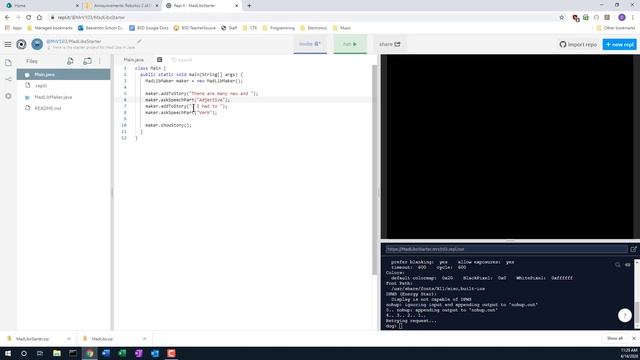Open preview in new tab icon
The width and height of the screenshot is (640, 360).
click(633, 249)
